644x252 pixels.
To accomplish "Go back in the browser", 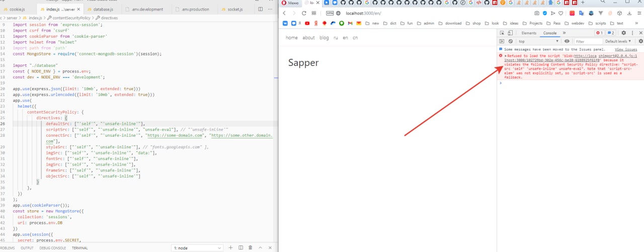I will click(285, 13).
